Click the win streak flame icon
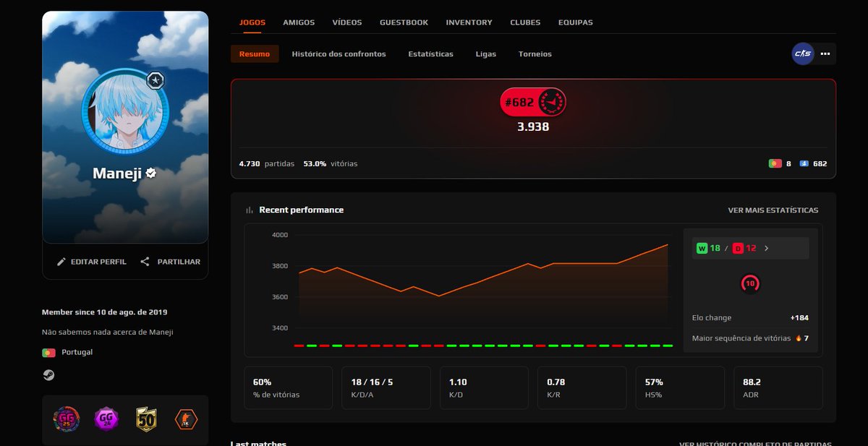868x446 pixels. pyautogui.click(x=799, y=338)
